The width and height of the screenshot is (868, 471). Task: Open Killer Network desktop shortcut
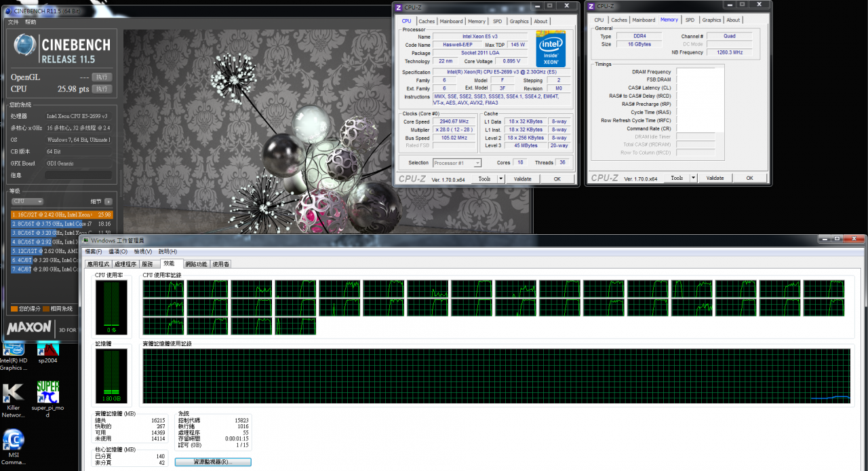[14, 400]
